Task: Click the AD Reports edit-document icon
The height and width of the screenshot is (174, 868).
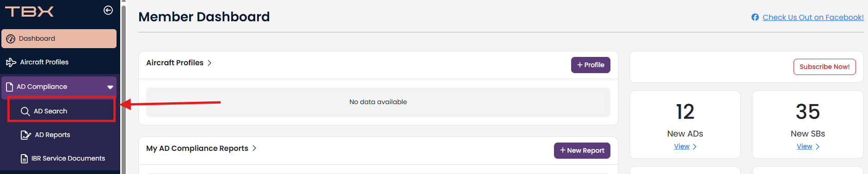Action: pyautogui.click(x=25, y=135)
